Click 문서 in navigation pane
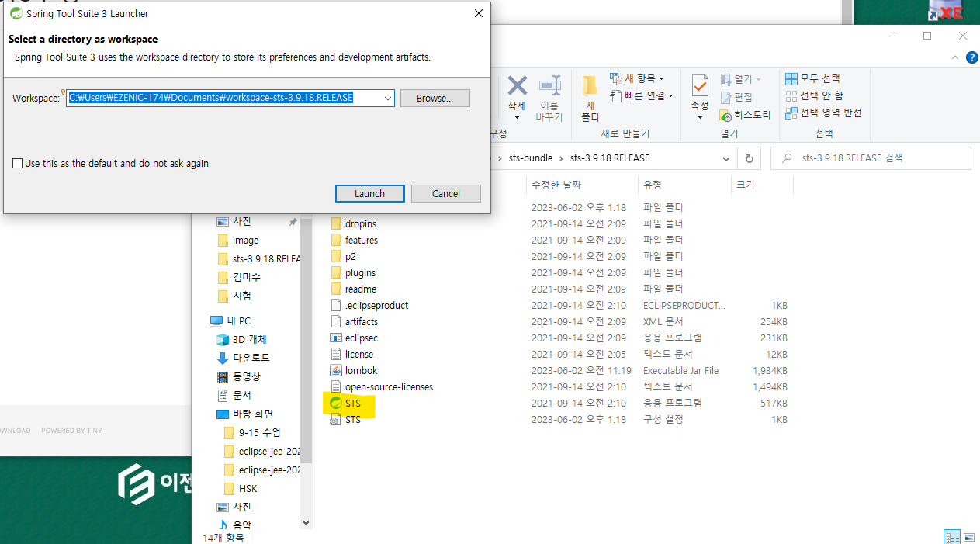Image resolution: width=980 pixels, height=544 pixels. pos(242,395)
